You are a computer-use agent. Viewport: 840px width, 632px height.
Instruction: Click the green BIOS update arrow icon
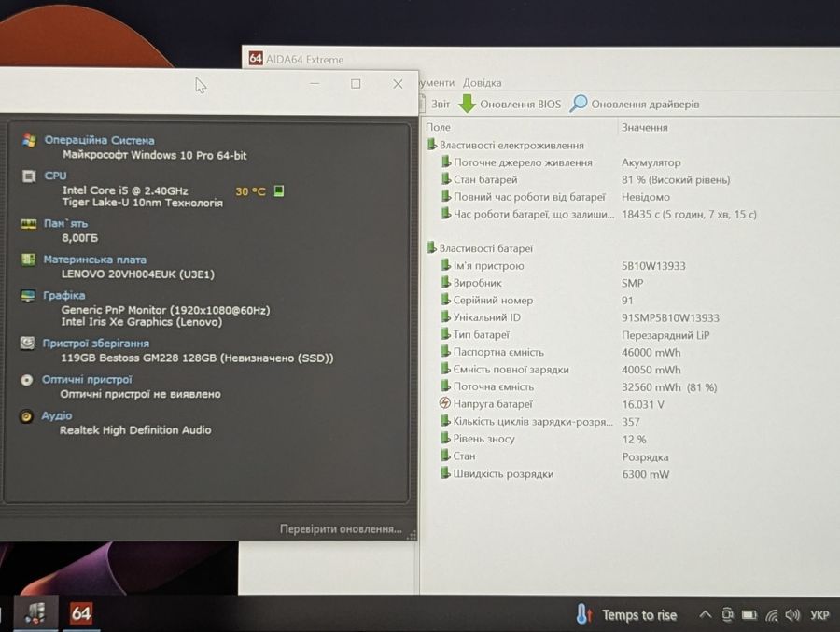click(x=468, y=104)
